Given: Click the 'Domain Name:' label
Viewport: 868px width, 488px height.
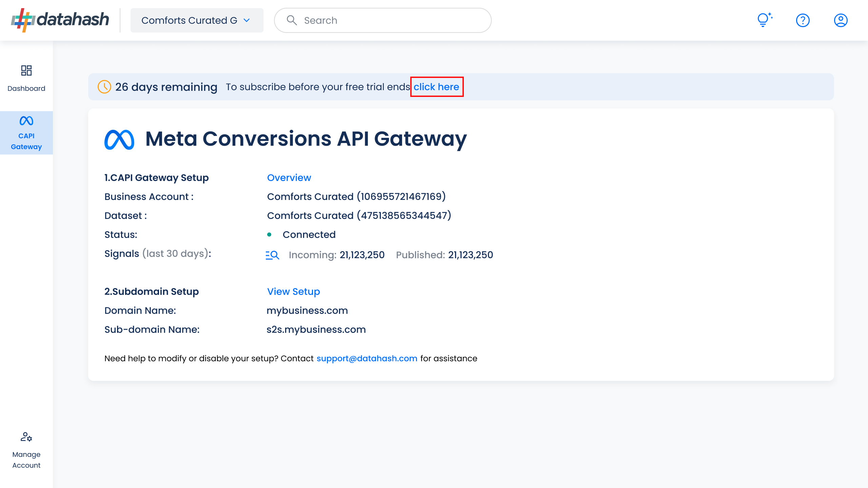Looking at the screenshot, I should 140,310.
